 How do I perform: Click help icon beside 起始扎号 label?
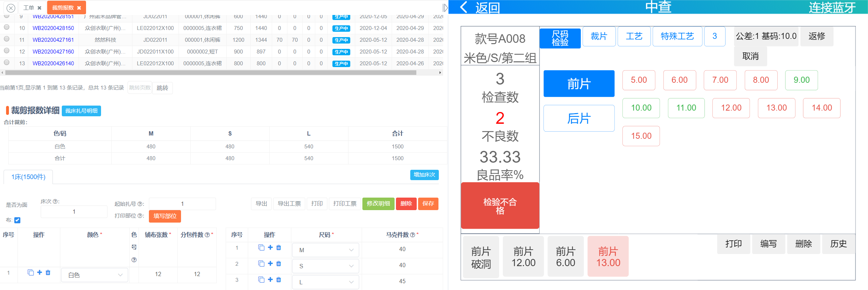(141, 204)
